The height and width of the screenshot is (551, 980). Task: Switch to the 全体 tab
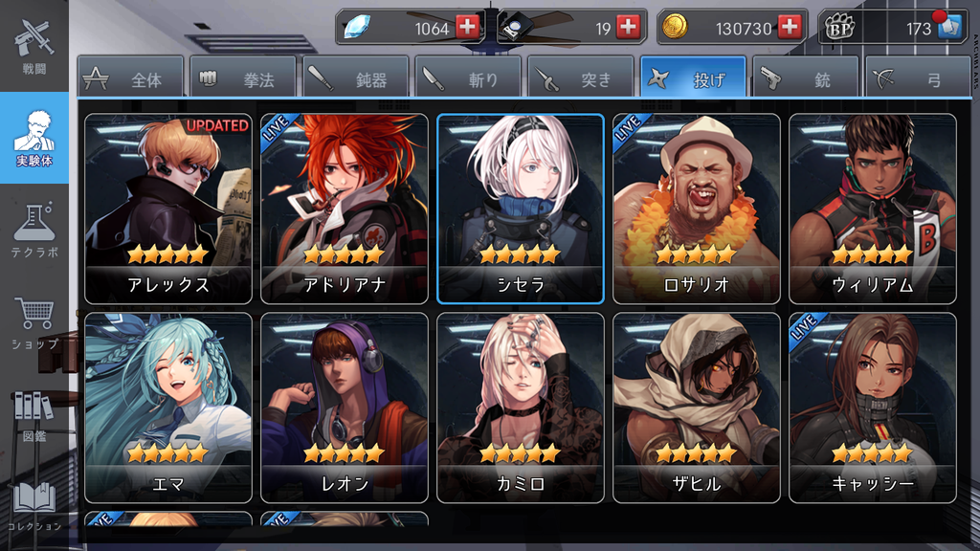130,77
